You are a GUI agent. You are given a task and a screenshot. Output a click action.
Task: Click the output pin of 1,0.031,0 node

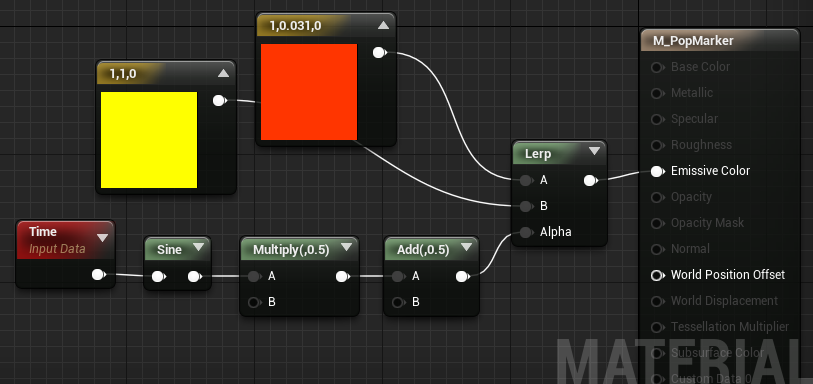[380, 52]
